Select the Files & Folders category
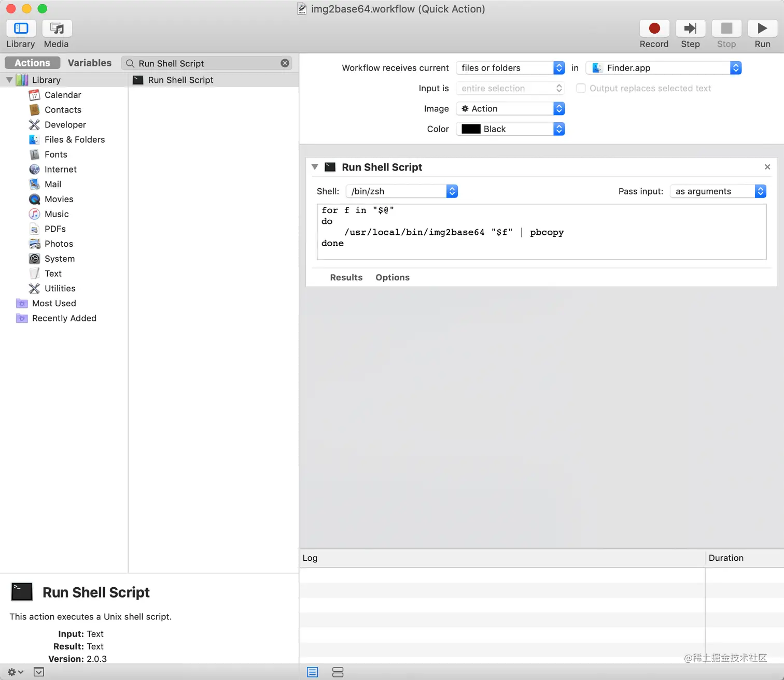 (75, 139)
